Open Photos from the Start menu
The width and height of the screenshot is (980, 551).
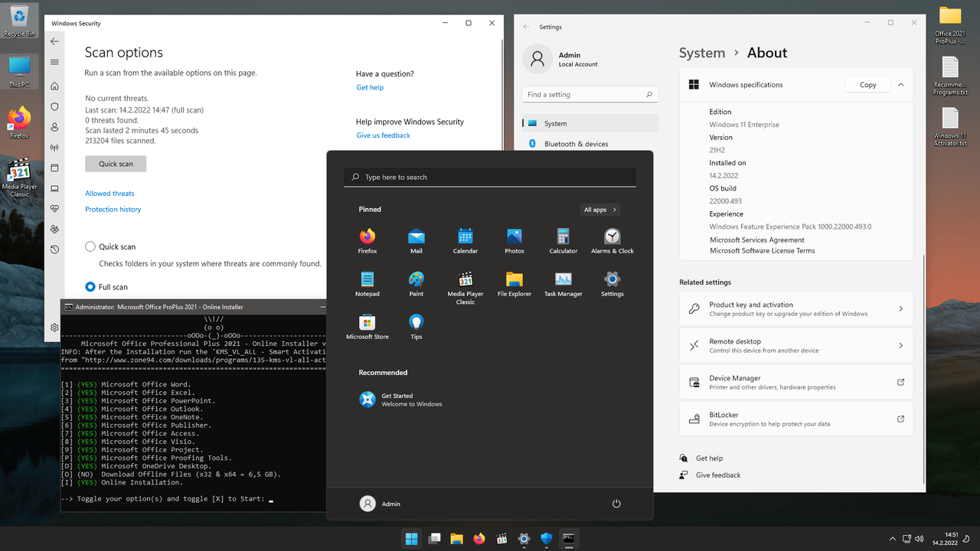click(514, 240)
